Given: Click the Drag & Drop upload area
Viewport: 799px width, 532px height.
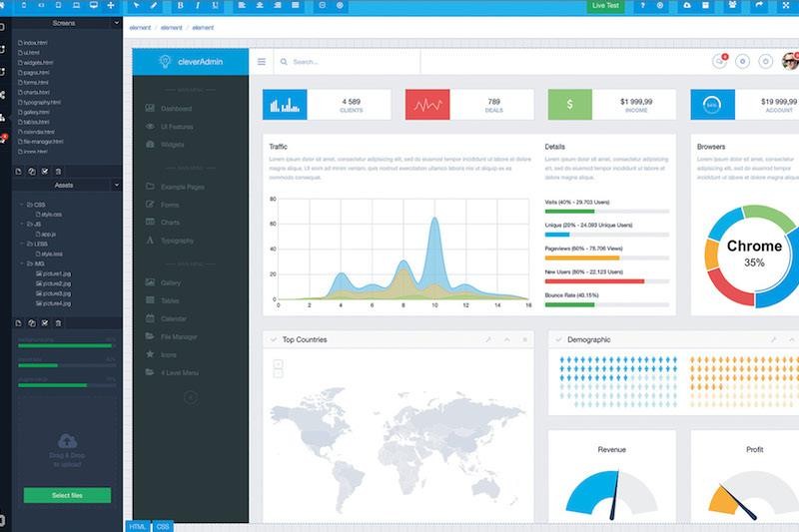Looking at the screenshot, I should (67, 450).
